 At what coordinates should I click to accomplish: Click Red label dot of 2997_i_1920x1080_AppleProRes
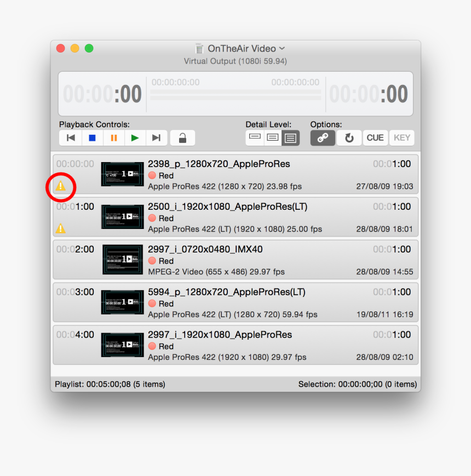[x=152, y=346]
